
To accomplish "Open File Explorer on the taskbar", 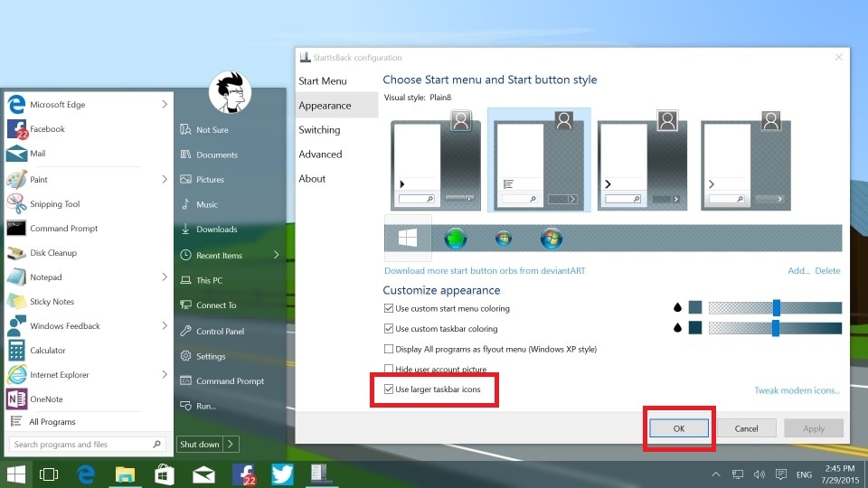I will (125, 474).
